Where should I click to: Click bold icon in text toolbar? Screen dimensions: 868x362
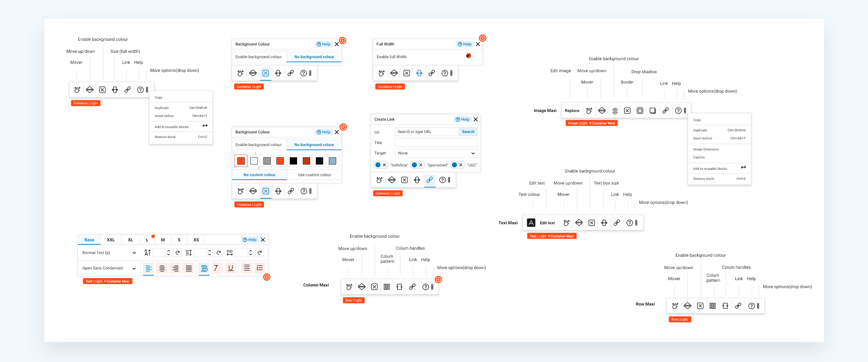(x=204, y=268)
